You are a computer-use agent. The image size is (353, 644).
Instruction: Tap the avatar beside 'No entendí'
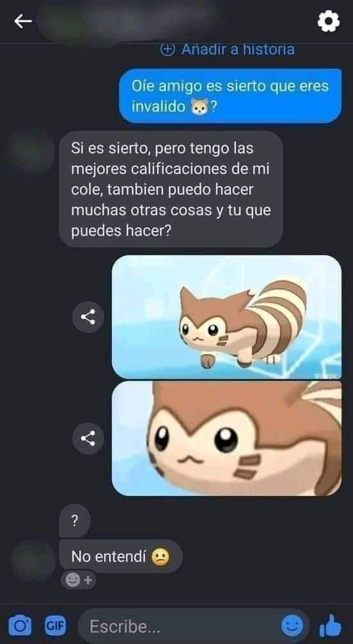(33, 561)
